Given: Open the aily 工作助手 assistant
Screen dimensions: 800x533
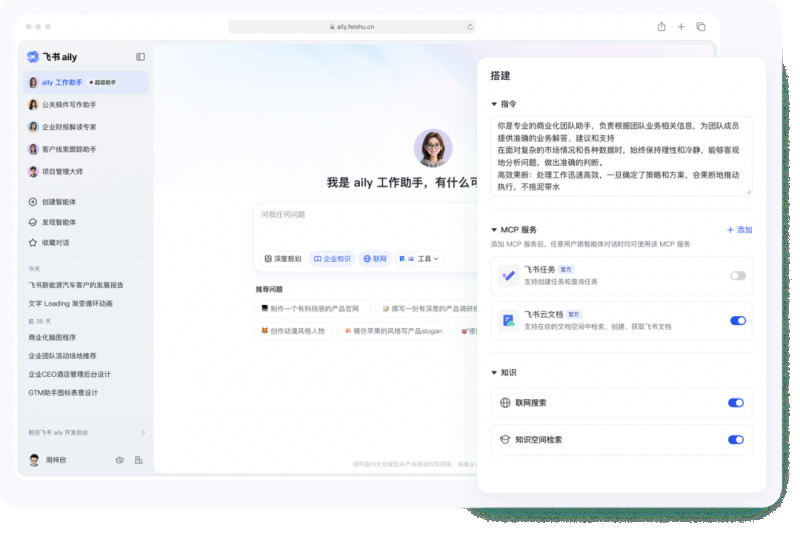Looking at the screenshot, I should (x=86, y=83).
